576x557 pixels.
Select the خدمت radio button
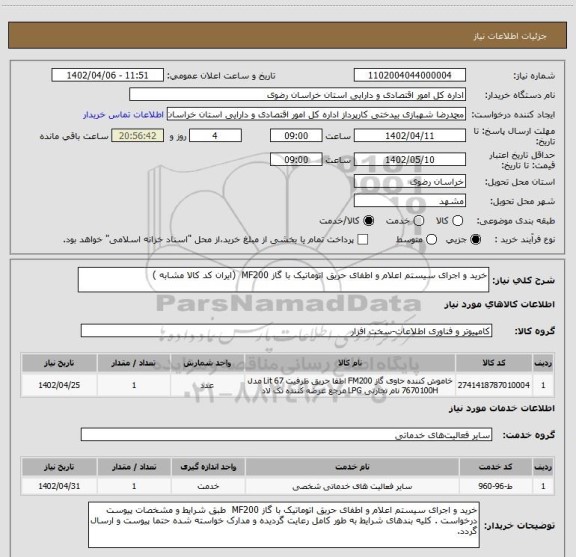(x=419, y=220)
